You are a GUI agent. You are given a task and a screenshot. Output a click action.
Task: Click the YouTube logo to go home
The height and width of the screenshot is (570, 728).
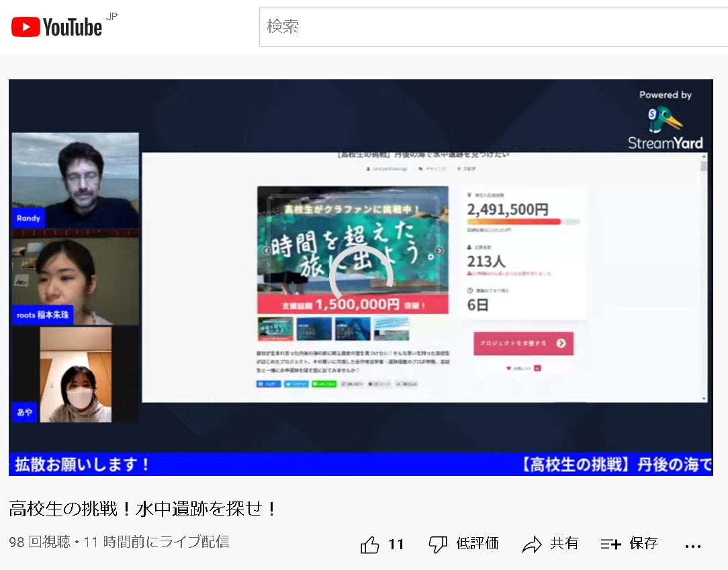tap(56, 27)
